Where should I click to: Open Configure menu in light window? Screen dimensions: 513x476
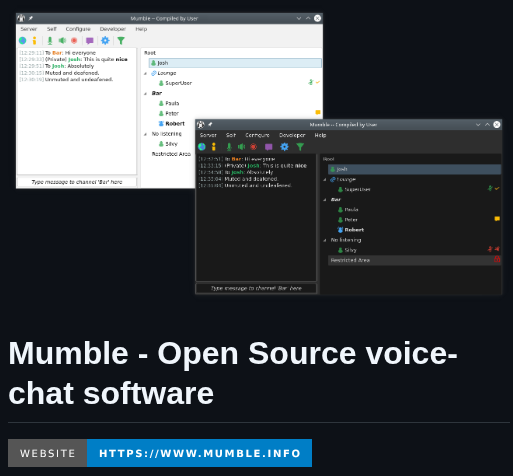tap(78, 29)
